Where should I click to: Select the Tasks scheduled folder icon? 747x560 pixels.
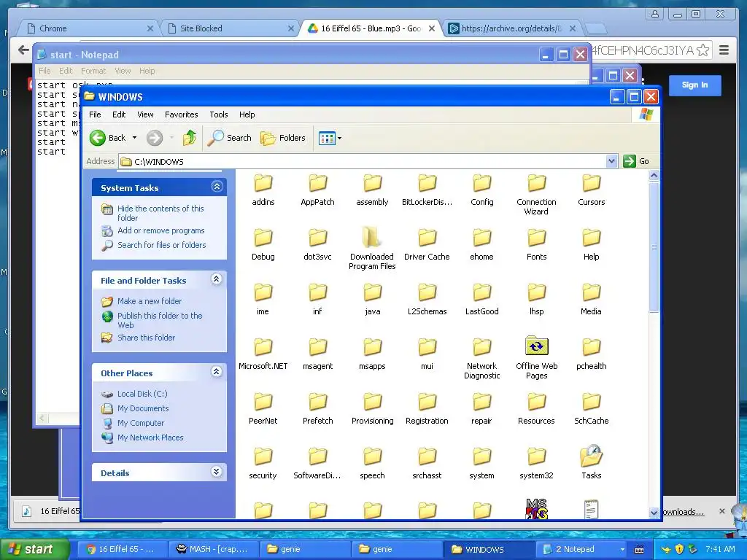pos(591,456)
